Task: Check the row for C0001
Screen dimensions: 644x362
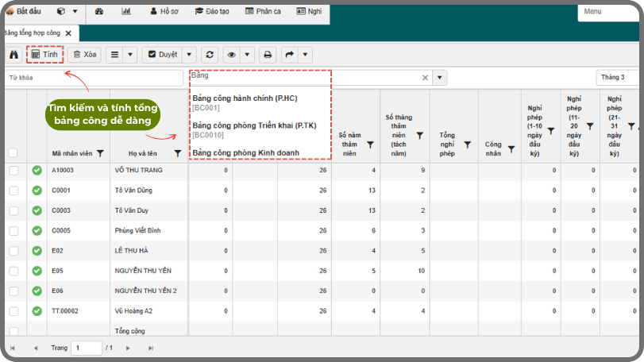Action: pyautogui.click(x=13, y=191)
